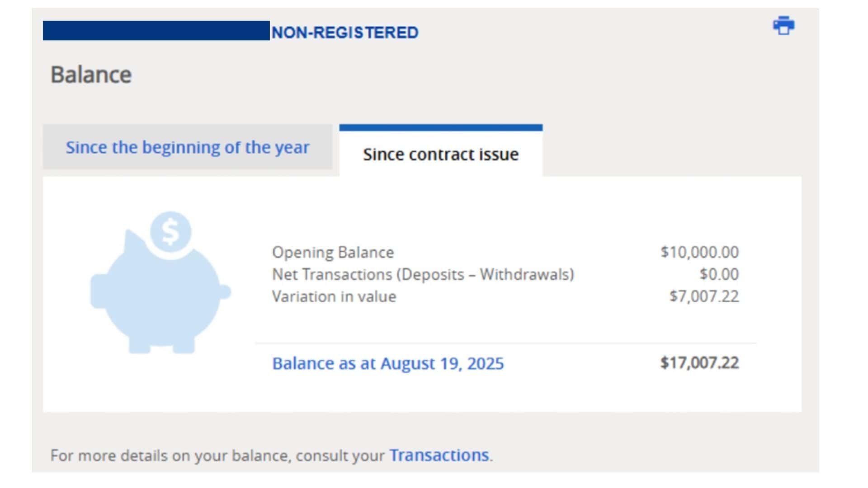The image size is (868, 488).
Task: Open the Transactions link
Action: (x=439, y=455)
